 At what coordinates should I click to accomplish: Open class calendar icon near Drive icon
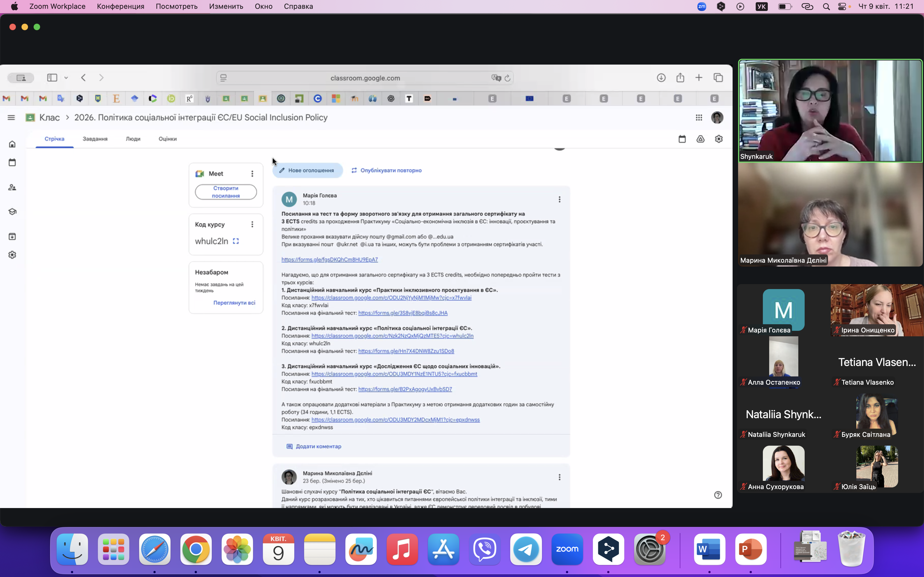click(682, 139)
